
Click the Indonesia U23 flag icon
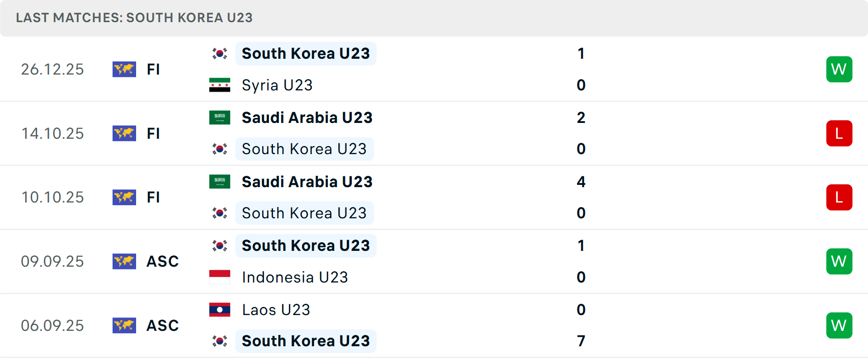pyautogui.click(x=220, y=277)
